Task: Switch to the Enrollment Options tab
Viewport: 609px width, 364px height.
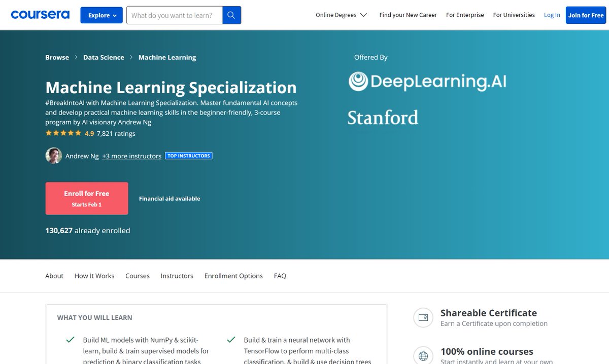Action: [x=233, y=276]
